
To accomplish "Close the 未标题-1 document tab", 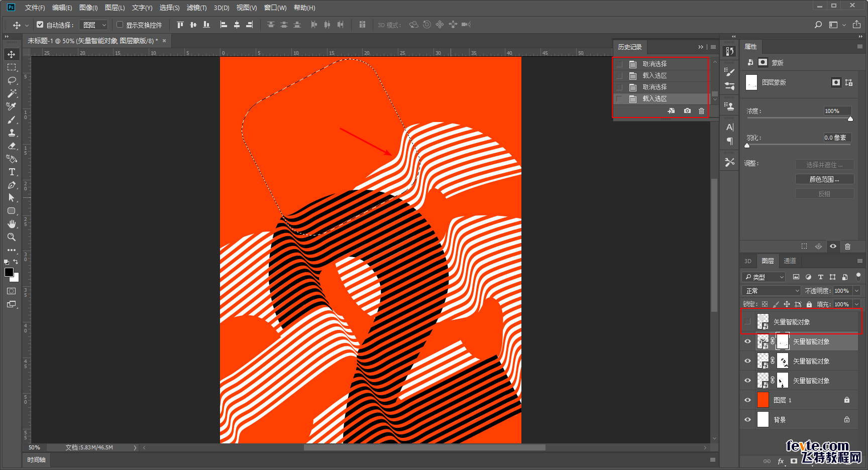I will point(164,41).
